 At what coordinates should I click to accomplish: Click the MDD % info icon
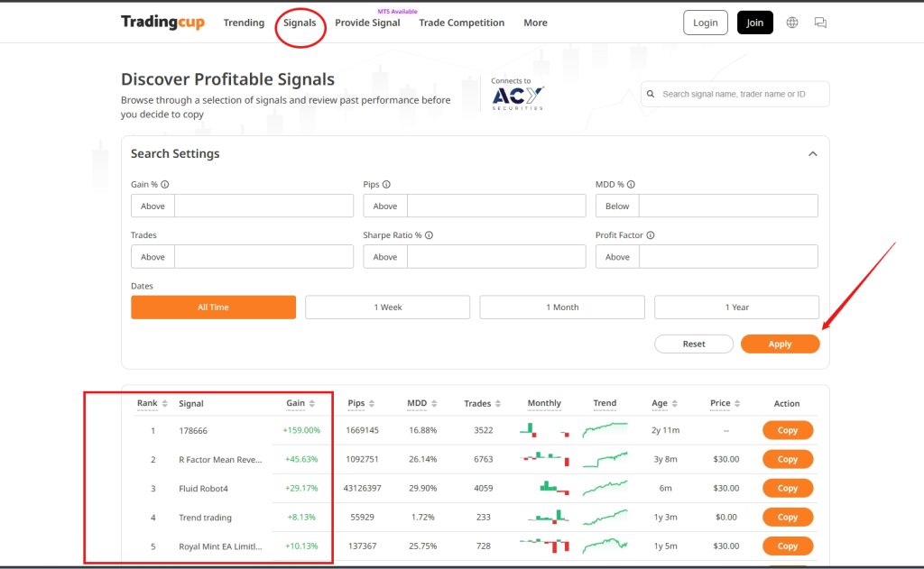tap(632, 185)
